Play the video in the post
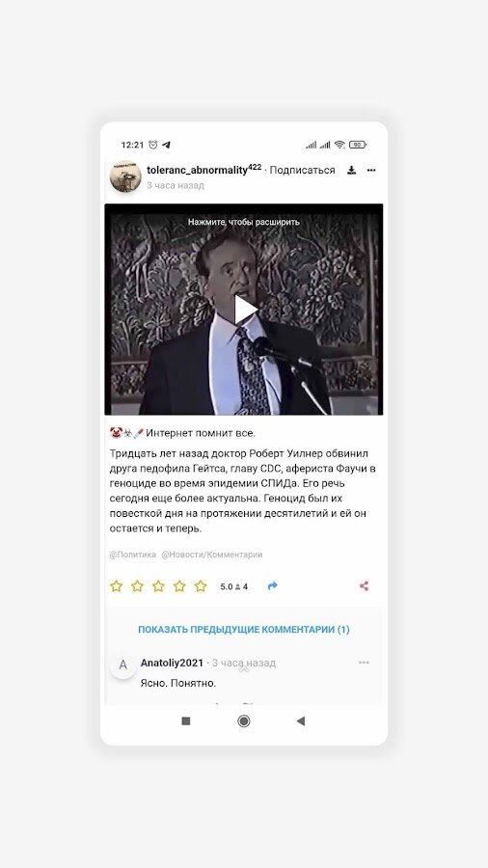This screenshot has height=868, width=488. [246, 310]
